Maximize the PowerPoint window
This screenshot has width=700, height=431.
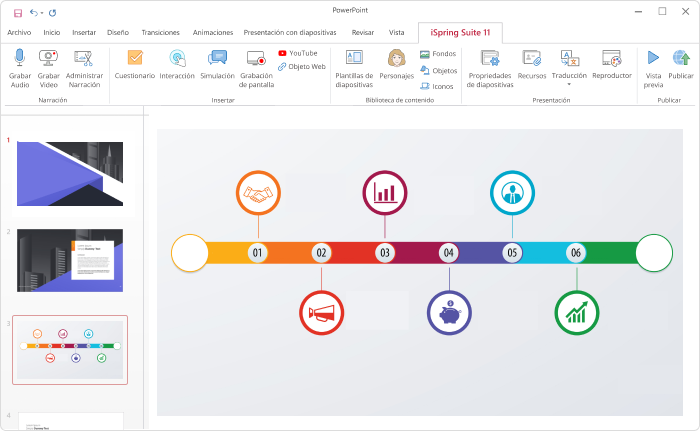[x=662, y=12]
